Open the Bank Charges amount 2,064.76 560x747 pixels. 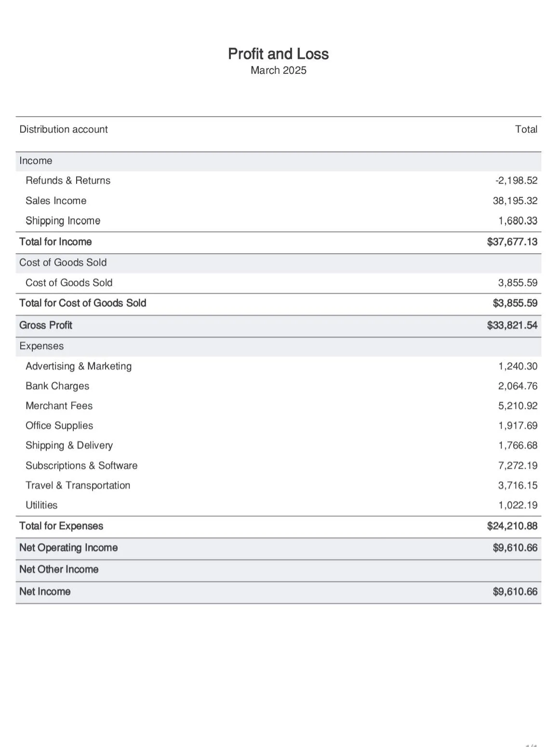(518, 386)
